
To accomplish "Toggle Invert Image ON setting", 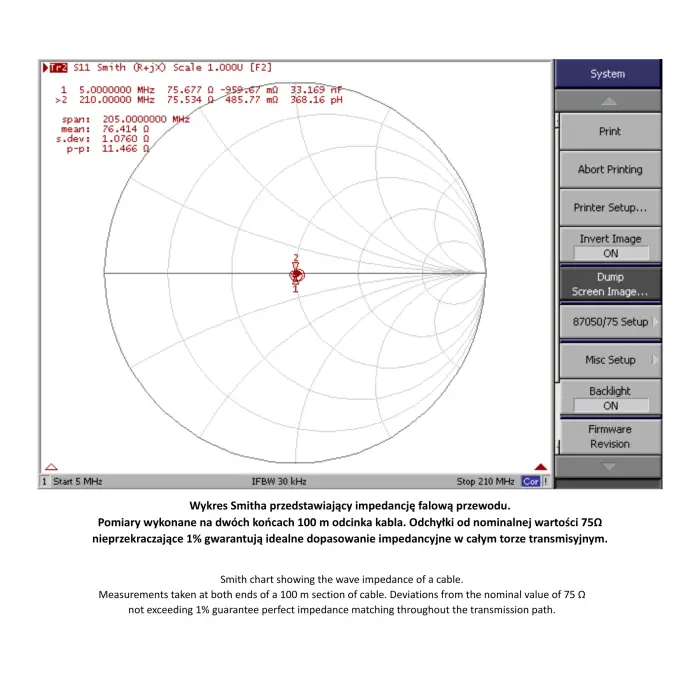I will click(610, 246).
